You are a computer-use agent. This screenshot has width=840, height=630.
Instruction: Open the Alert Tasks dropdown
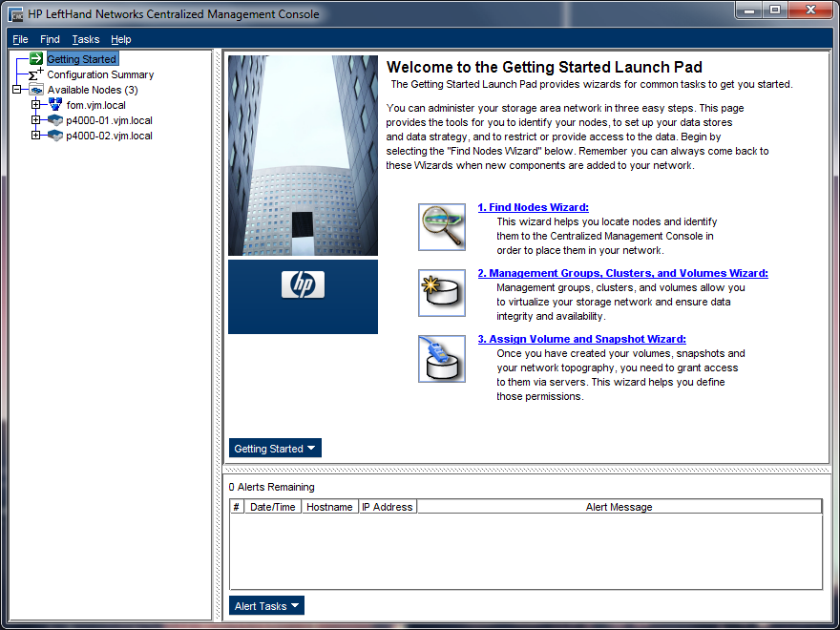point(267,606)
